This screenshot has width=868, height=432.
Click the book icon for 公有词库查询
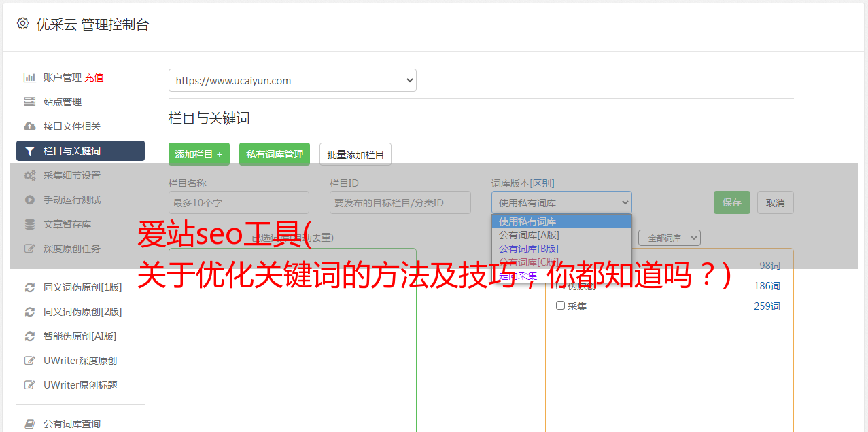click(29, 424)
